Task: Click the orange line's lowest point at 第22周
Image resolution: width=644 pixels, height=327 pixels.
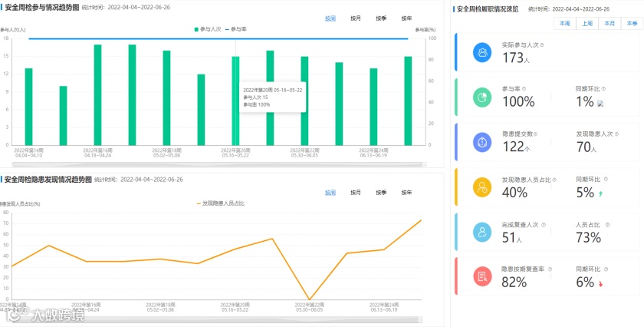Action: 309,299
